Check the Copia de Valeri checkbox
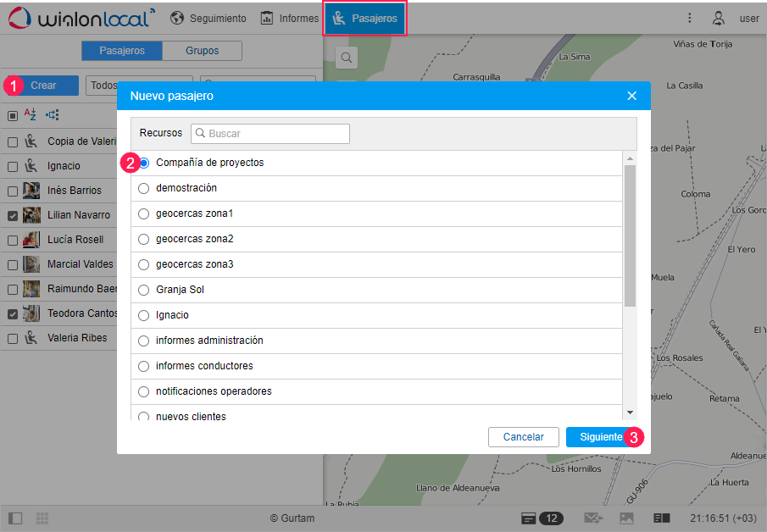This screenshot has width=767, height=532. point(13,141)
